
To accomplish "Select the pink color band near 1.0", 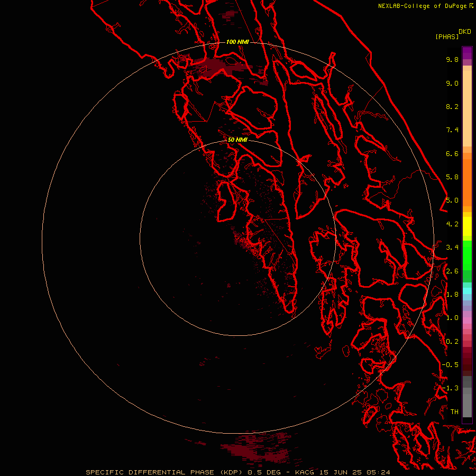I will tap(467, 320).
